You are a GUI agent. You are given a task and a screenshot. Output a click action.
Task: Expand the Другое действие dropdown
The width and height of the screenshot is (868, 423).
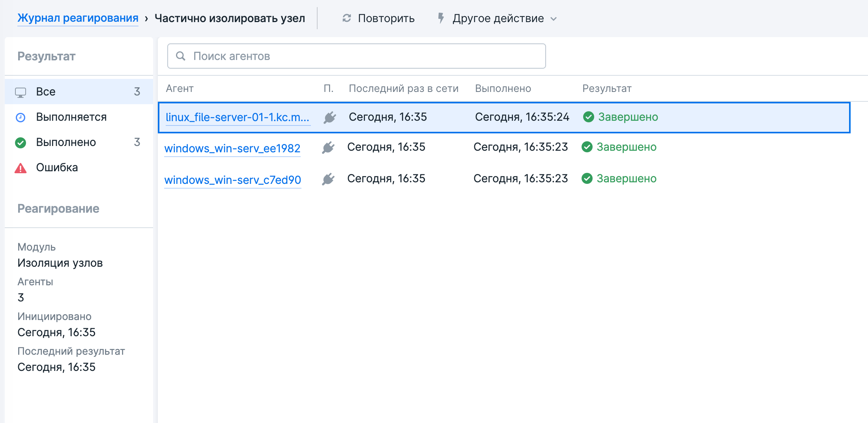click(498, 18)
